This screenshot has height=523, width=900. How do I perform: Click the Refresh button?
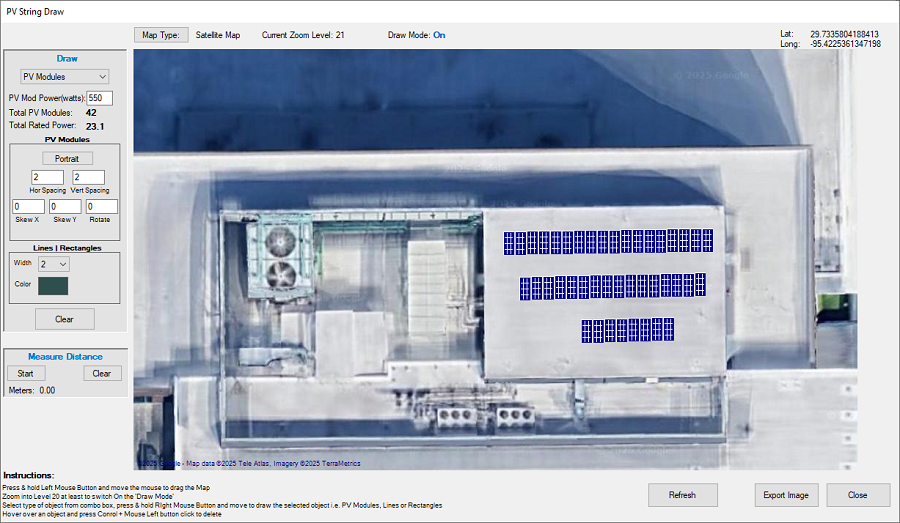pos(682,495)
